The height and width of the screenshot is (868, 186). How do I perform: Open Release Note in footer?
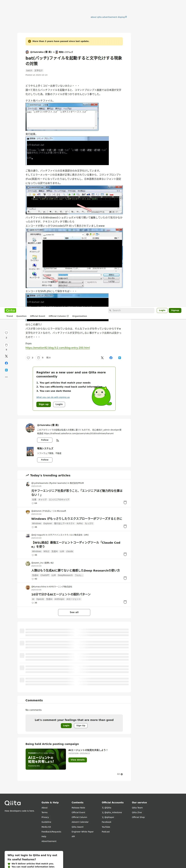(x=78, y=808)
